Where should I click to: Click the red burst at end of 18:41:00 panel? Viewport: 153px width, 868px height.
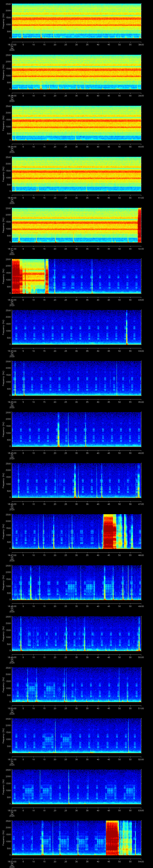point(140,225)
